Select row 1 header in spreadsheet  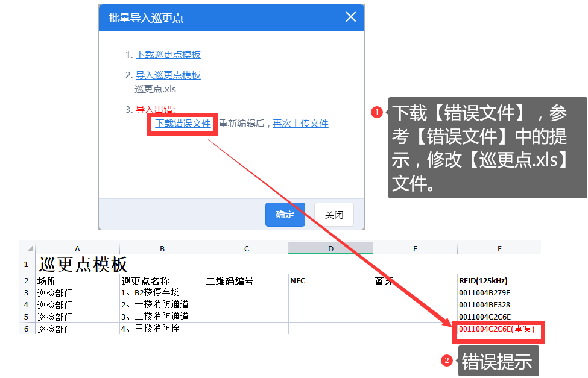coord(27,265)
